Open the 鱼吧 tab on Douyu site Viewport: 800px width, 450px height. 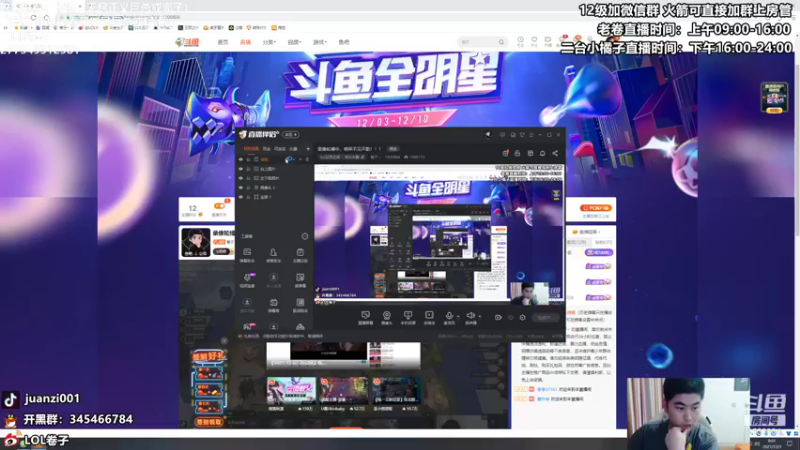(344, 42)
